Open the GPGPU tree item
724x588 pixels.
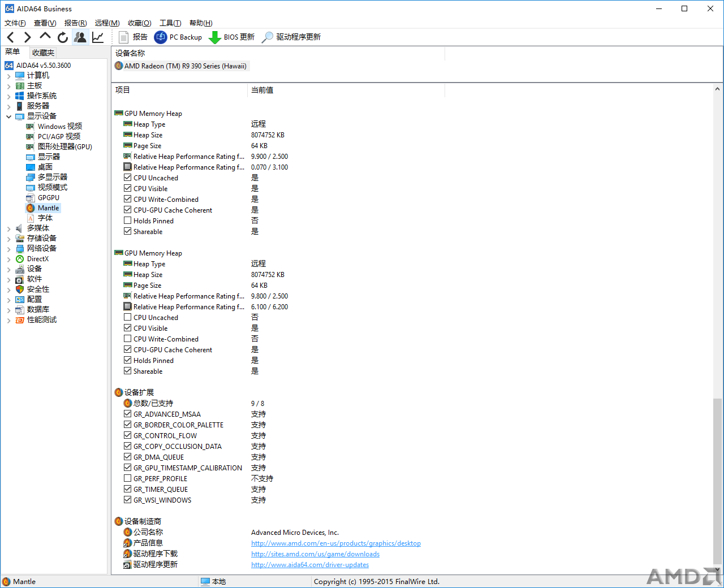[x=48, y=198]
